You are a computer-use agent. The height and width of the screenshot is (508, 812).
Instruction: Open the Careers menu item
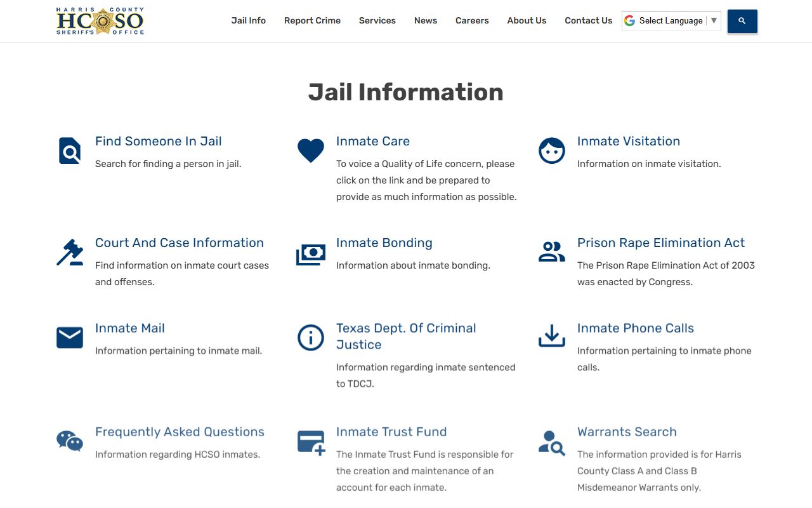[472, 20]
